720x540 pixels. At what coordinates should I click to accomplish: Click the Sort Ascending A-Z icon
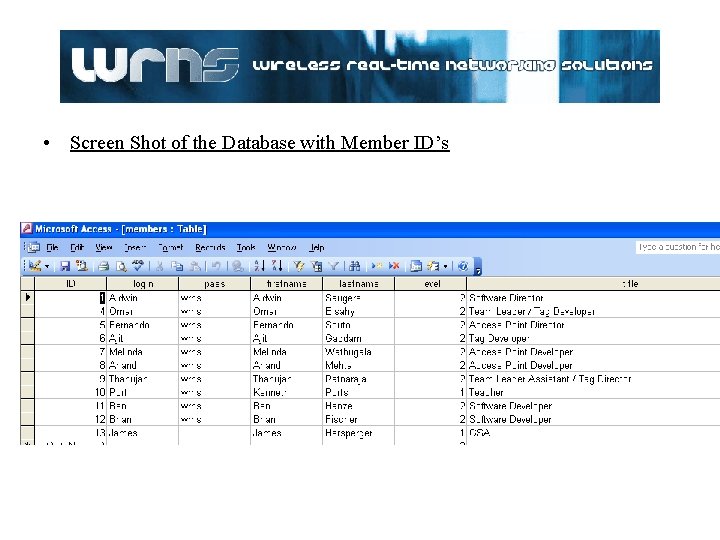point(259,266)
